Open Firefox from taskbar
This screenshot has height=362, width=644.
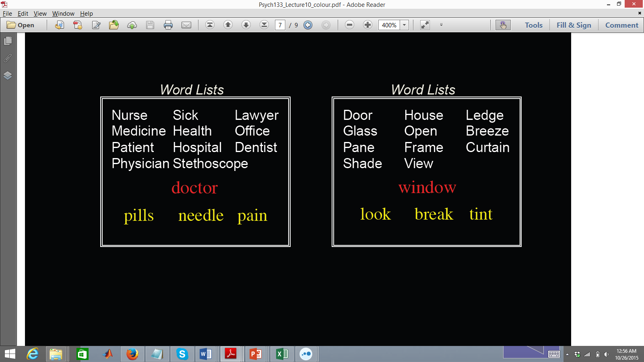click(132, 354)
